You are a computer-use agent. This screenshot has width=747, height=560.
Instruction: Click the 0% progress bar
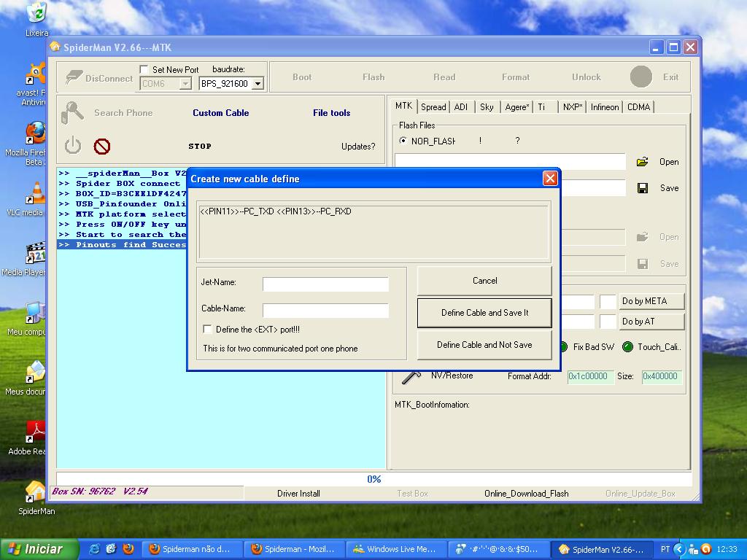374,479
